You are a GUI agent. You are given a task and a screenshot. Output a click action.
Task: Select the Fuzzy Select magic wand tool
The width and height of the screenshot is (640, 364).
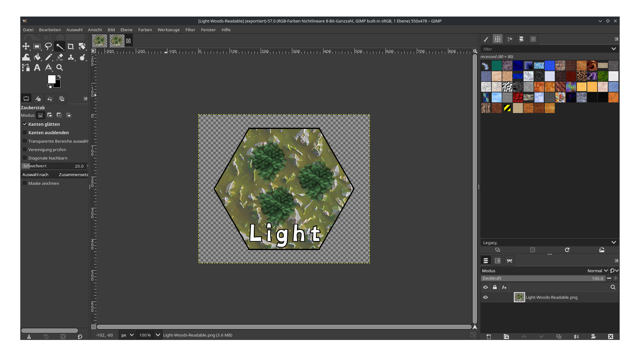60,46
